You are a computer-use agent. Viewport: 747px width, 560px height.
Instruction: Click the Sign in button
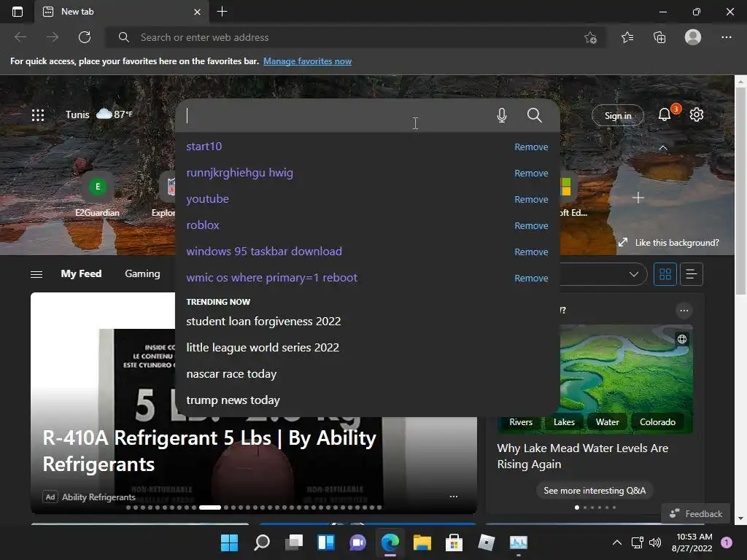click(x=617, y=116)
